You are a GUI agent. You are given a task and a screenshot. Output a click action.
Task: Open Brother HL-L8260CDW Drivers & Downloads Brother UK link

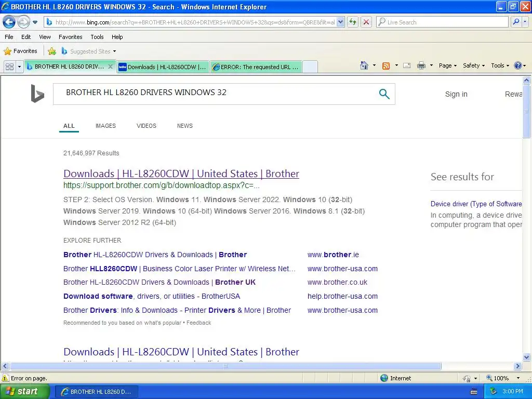159,282
